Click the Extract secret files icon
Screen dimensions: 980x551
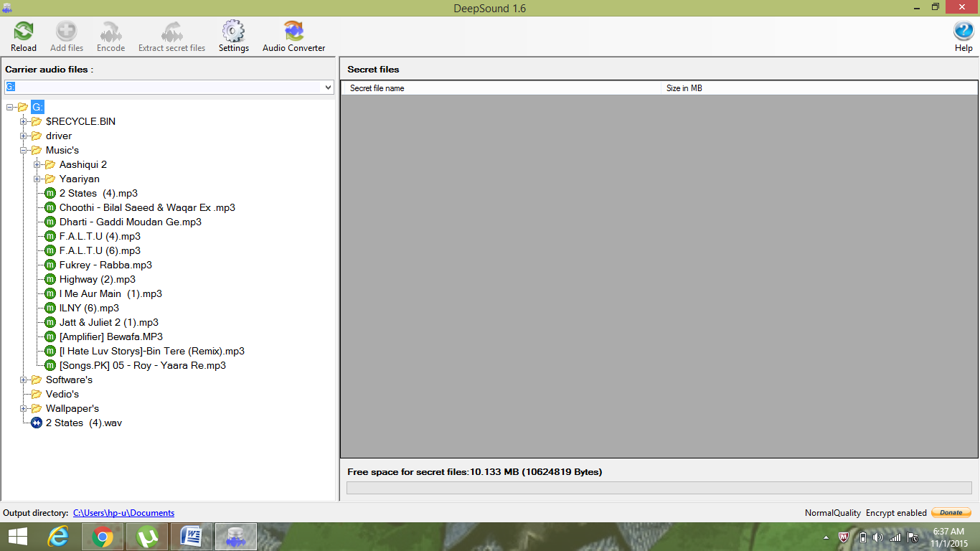171,32
